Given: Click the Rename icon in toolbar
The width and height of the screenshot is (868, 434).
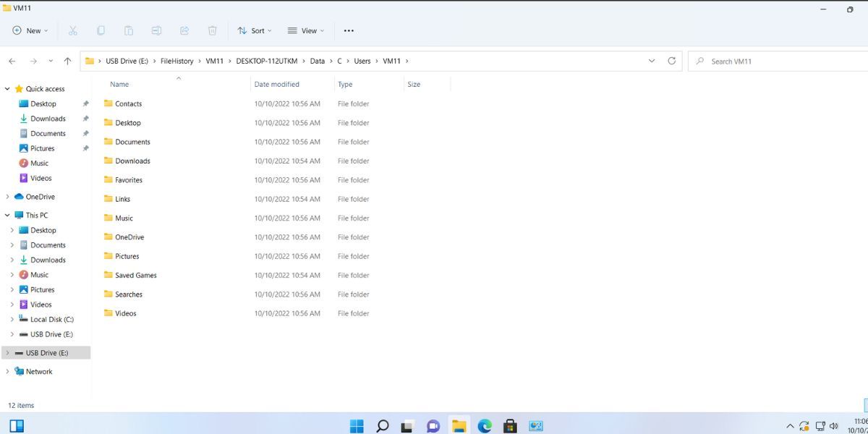Looking at the screenshot, I should tap(156, 30).
